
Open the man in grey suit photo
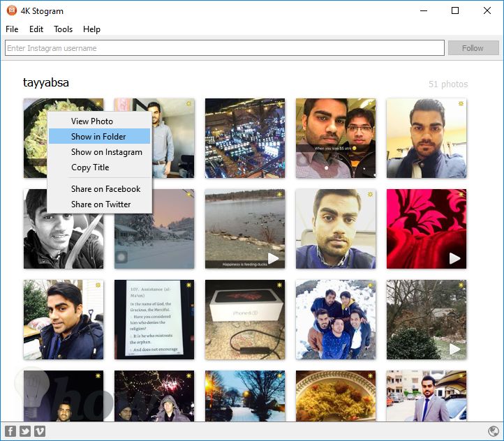tap(427, 396)
